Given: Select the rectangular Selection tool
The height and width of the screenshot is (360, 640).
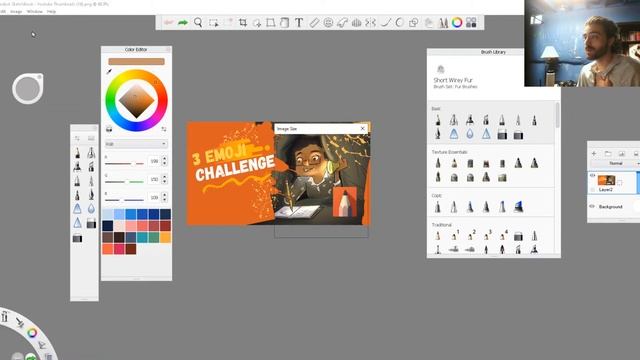Looking at the screenshot, I should pos(213,23).
